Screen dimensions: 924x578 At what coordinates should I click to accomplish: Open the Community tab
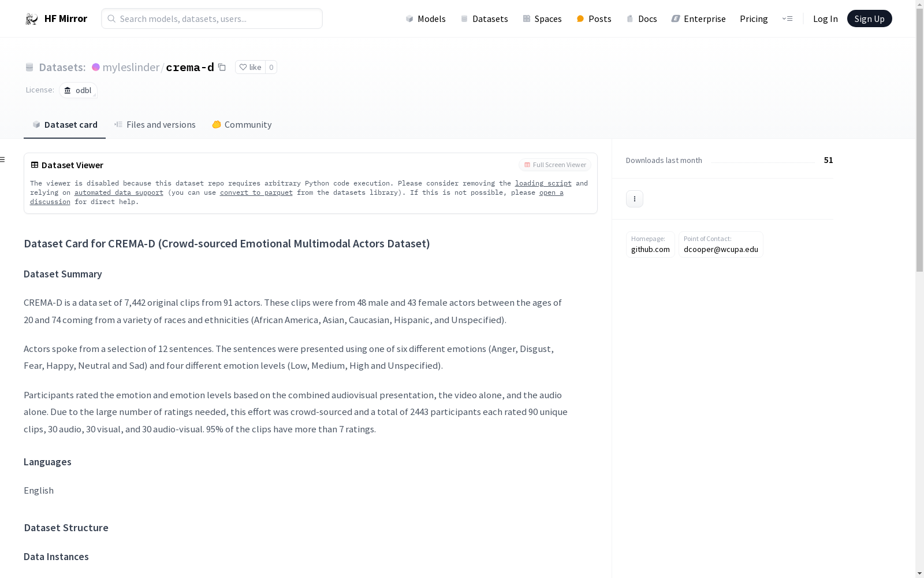(241, 125)
